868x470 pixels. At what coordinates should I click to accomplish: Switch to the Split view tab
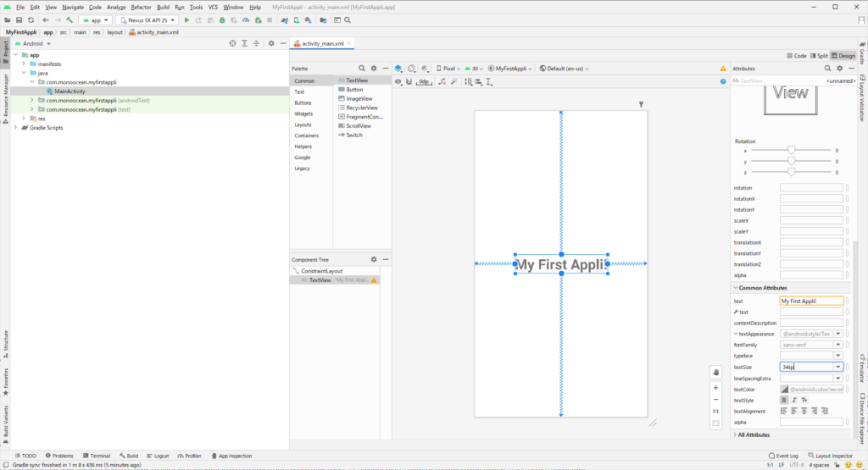tap(818, 55)
